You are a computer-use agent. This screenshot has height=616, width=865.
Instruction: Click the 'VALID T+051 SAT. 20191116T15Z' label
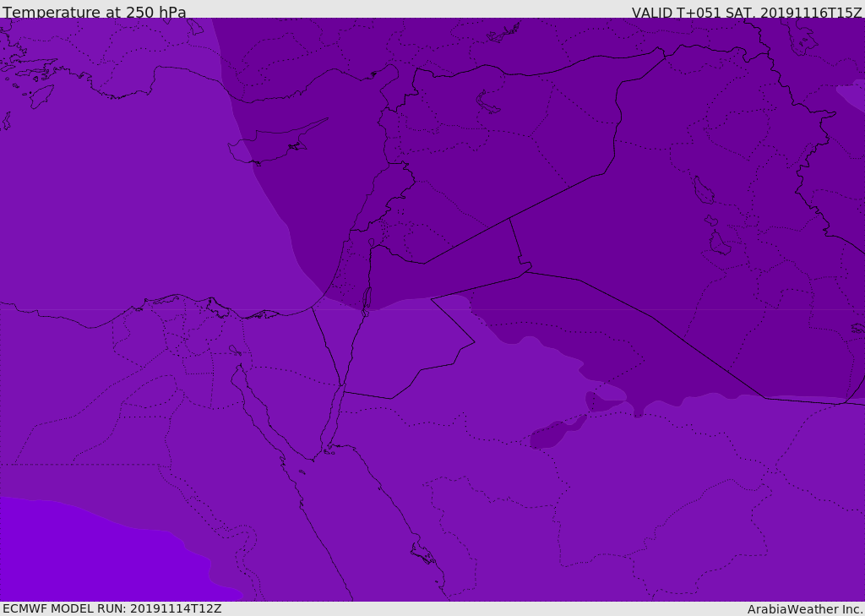pos(747,12)
